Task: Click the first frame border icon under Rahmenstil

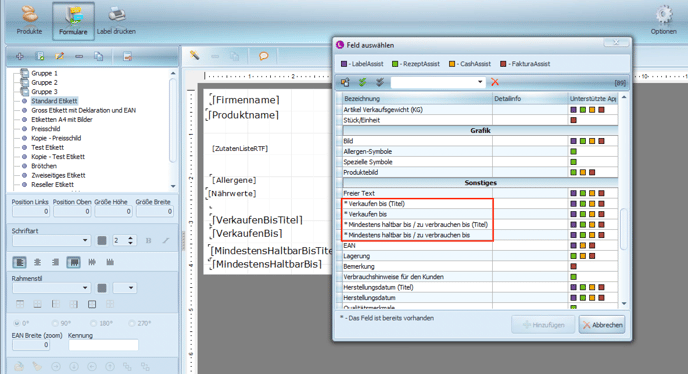Action: tap(20, 304)
